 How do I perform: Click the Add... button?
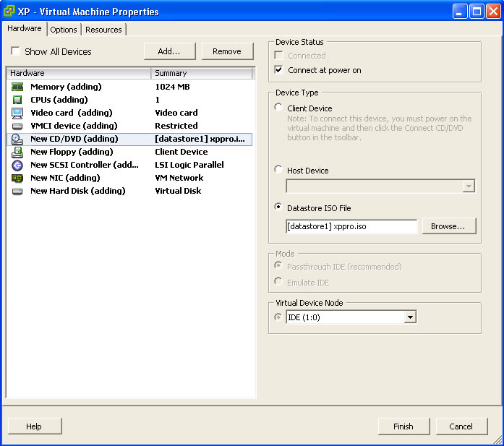(x=169, y=51)
